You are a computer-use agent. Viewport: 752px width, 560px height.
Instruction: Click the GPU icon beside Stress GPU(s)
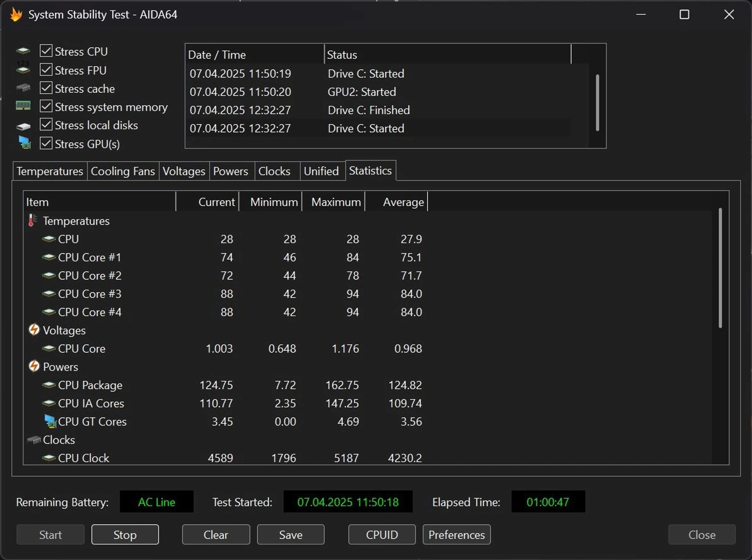pyautogui.click(x=24, y=143)
